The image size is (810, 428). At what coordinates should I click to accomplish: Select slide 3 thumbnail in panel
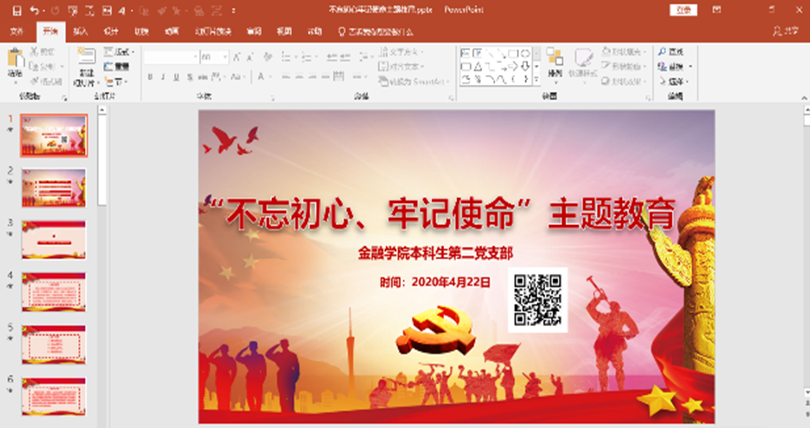pyautogui.click(x=54, y=239)
